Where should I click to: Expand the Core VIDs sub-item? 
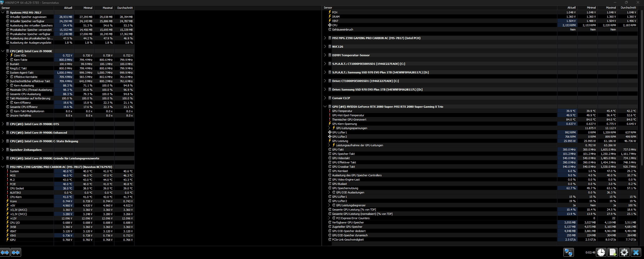(x=7, y=55)
